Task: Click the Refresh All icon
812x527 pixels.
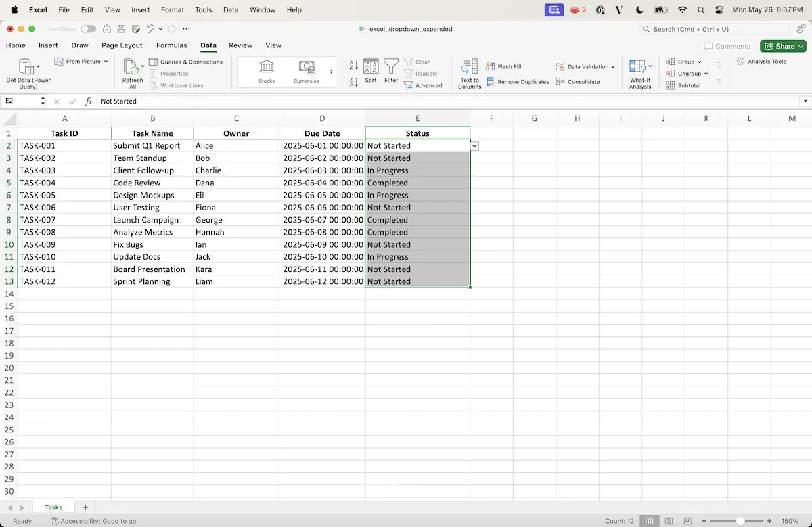Action: click(x=131, y=66)
